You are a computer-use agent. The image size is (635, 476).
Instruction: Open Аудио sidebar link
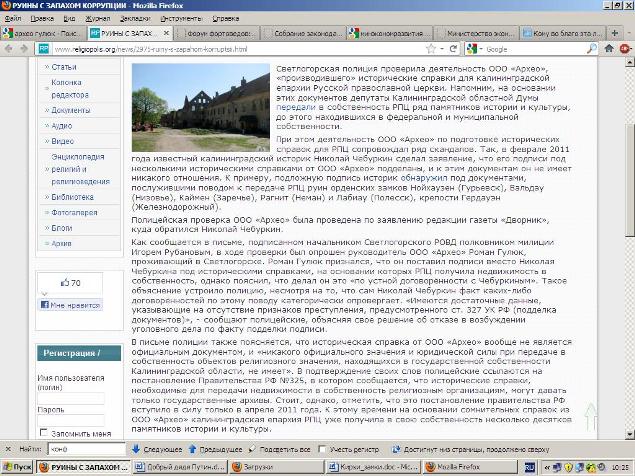coord(62,126)
